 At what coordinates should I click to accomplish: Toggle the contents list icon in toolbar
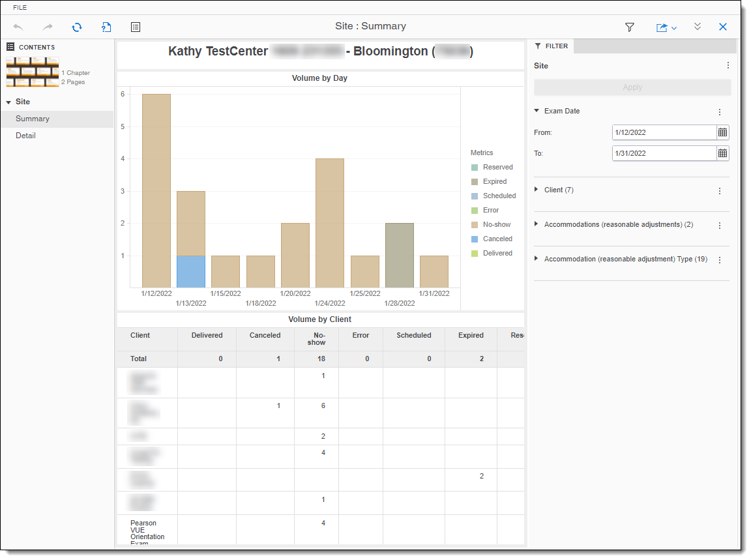click(136, 27)
